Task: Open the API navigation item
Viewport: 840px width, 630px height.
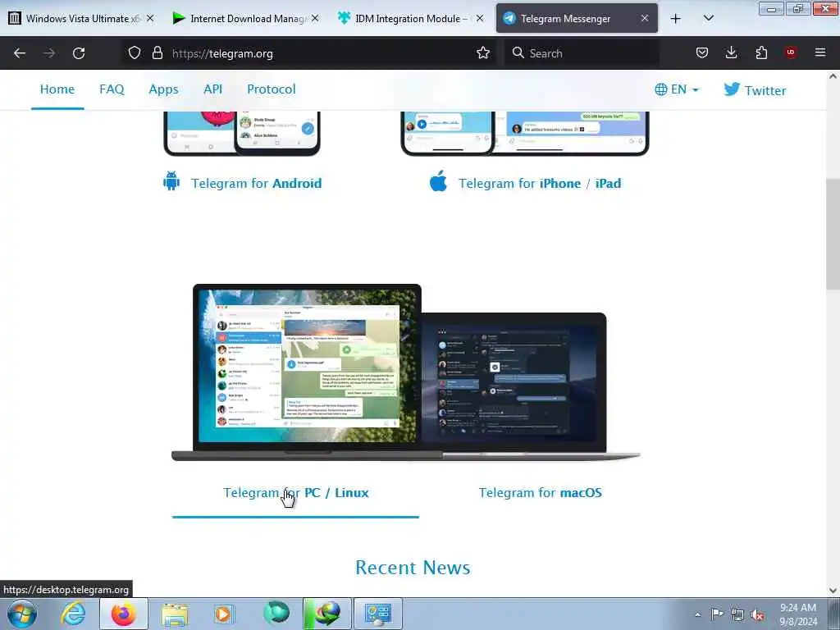Action: point(212,89)
